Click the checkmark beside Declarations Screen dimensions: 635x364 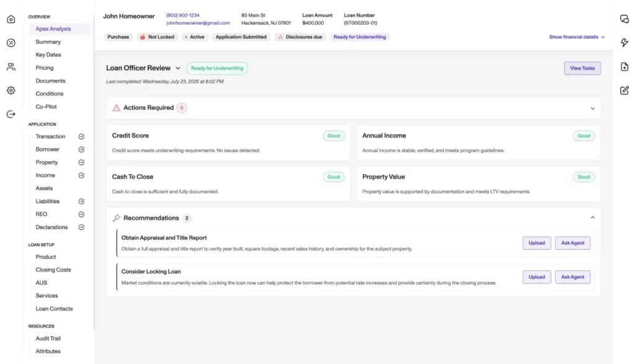[81, 228]
